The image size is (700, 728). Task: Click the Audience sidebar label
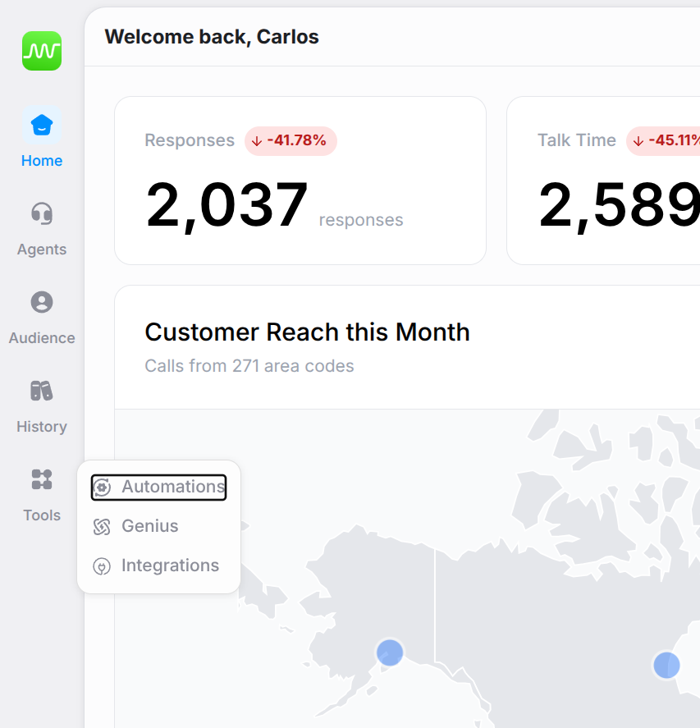41,338
